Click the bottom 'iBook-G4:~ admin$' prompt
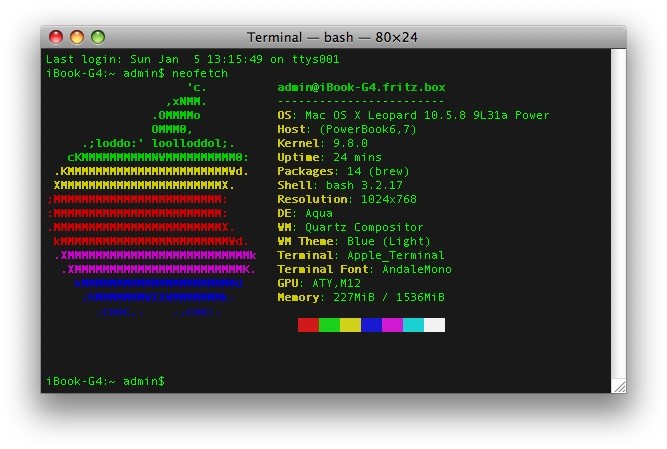 click(105, 381)
